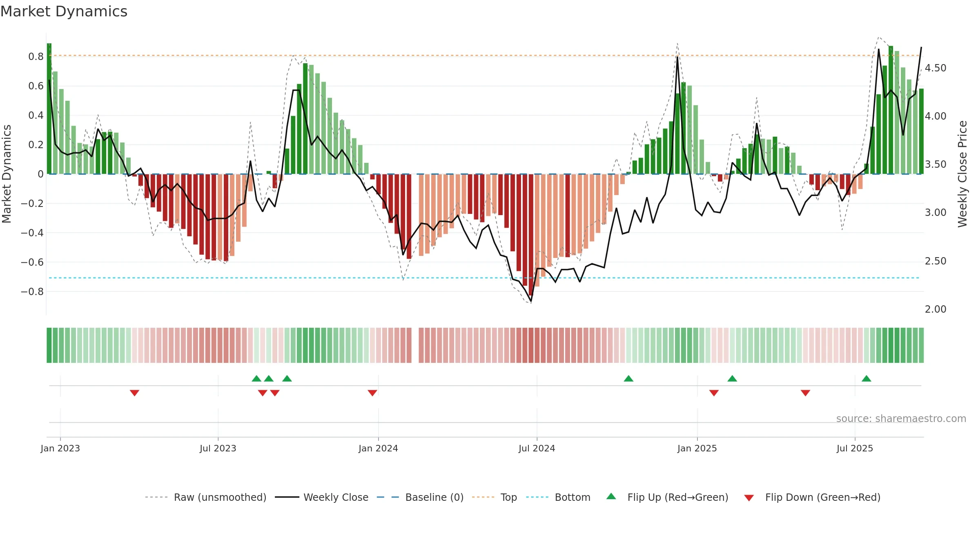Click the last green bar at chart end
Screen dimensions: 980x551
(921, 131)
